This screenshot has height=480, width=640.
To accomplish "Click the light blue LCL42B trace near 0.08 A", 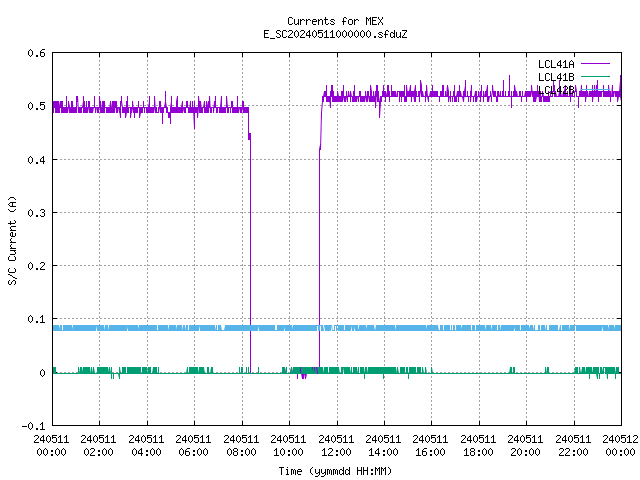I will pos(337,328).
